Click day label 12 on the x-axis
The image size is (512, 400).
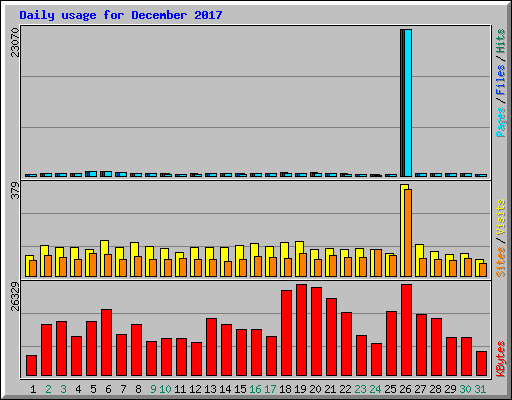[195, 389]
